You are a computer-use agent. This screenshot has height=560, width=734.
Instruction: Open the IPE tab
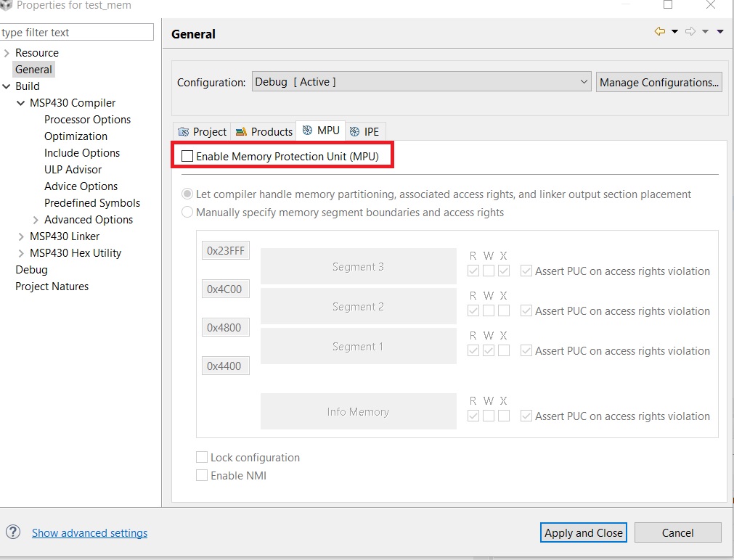pos(364,131)
